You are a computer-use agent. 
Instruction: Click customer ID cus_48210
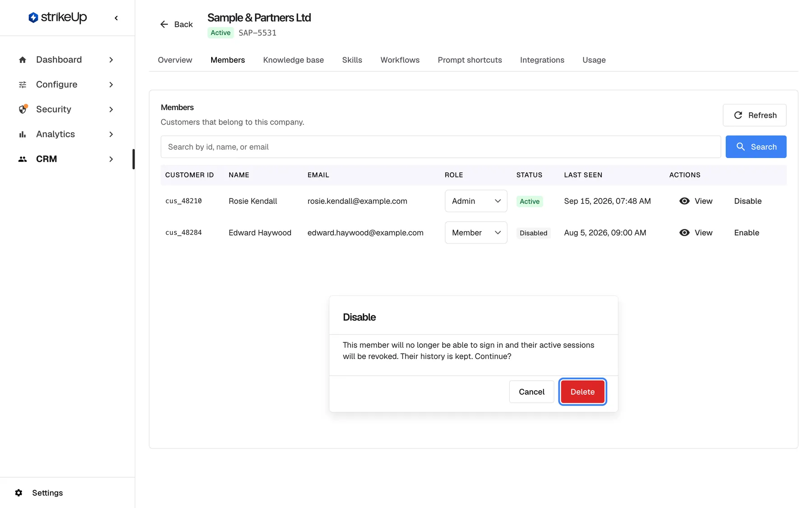[183, 201]
